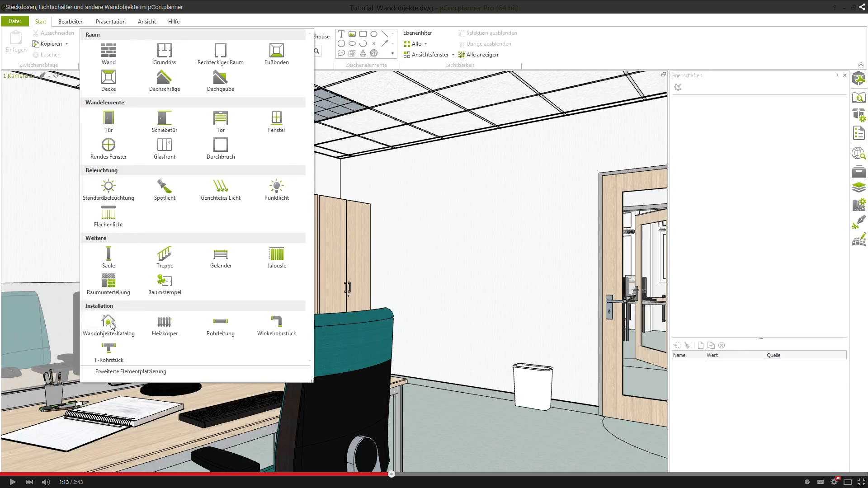Toggle fullscreen video mode
The height and width of the screenshot is (488, 868).
[x=861, y=482]
